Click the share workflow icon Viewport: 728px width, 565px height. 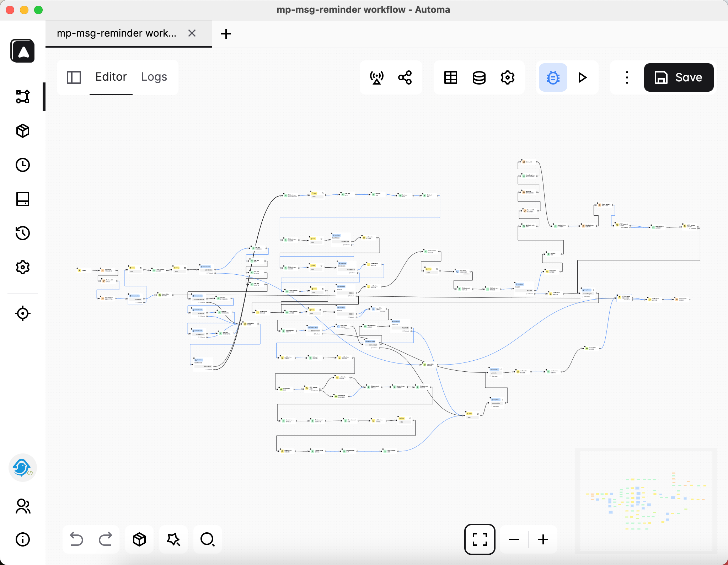(405, 77)
